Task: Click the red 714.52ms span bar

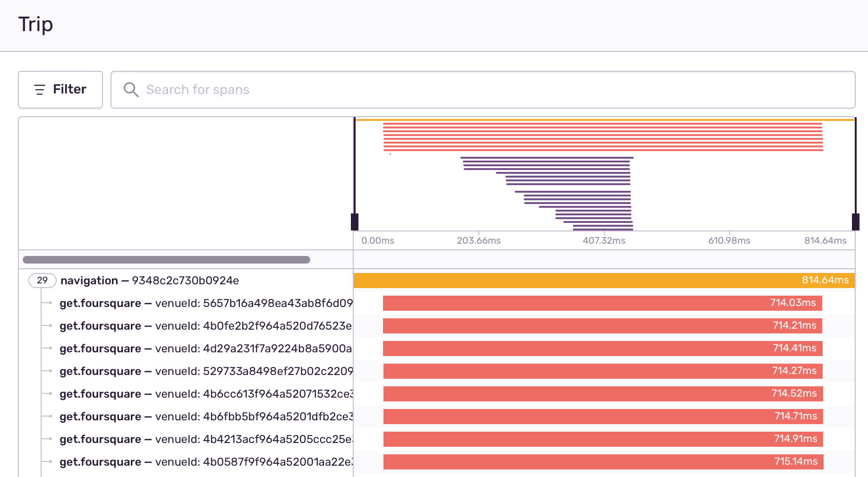Action: tap(603, 394)
